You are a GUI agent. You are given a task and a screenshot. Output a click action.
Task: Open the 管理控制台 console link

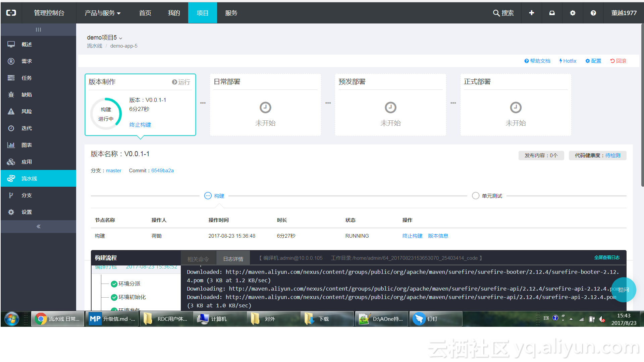pyautogui.click(x=49, y=13)
